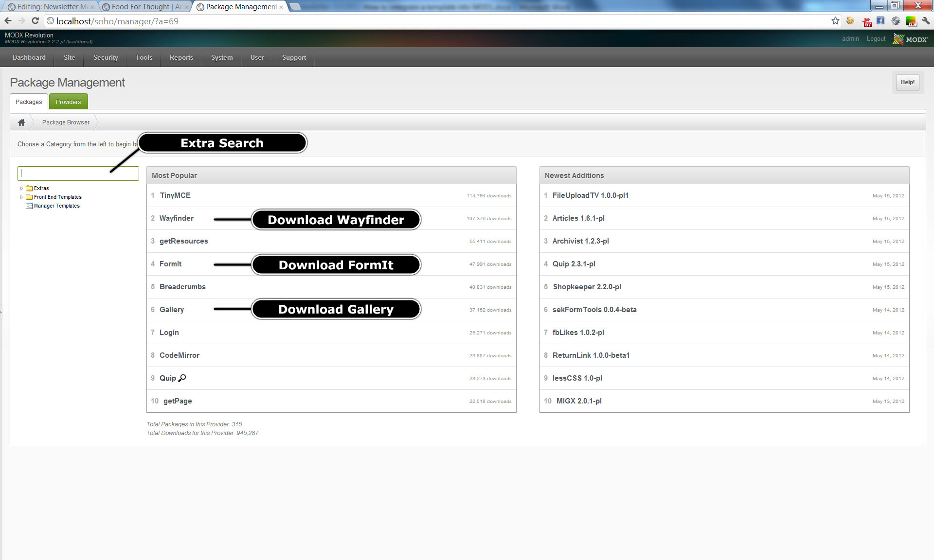Viewport: 934px width, 560px height.
Task: Expand the Front End Templates tree node
Action: 21,197
